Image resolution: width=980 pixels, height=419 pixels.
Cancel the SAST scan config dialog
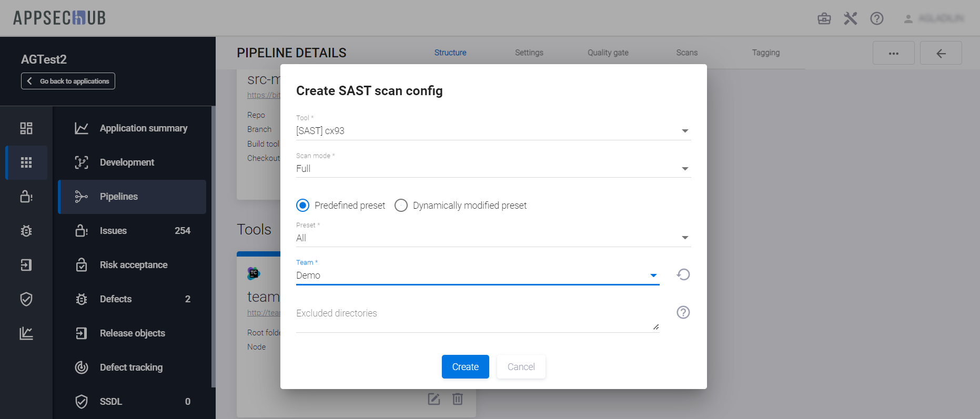[x=521, y=366]
